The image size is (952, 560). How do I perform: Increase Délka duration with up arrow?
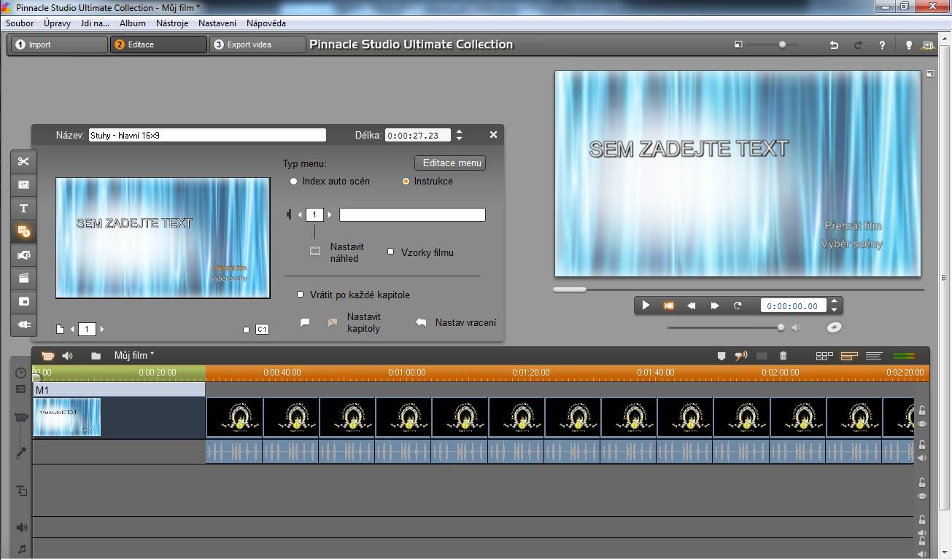pyautogui.click(x=459, y=131)
